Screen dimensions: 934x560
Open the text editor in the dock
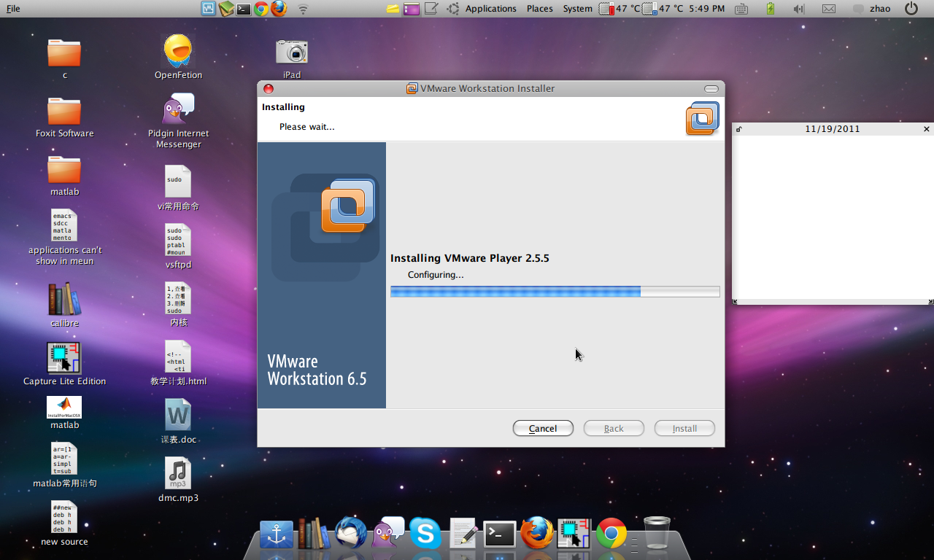(x=463, y=533)
